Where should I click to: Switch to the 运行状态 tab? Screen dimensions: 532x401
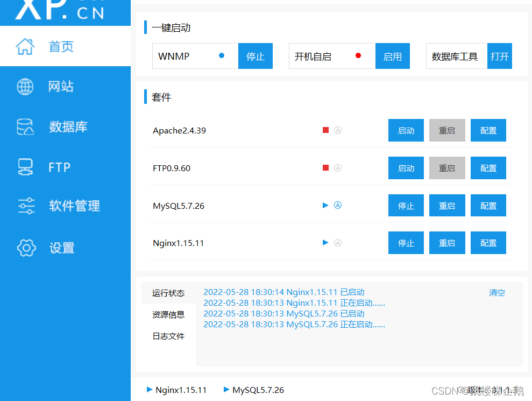pyautogui.click(x=168, y=293)
